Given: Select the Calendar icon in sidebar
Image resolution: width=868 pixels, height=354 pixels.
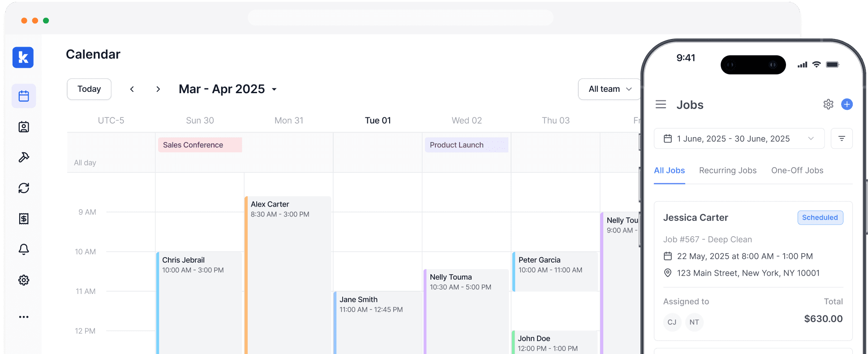Looking at the screenshot, I should [x=24, y=96].
